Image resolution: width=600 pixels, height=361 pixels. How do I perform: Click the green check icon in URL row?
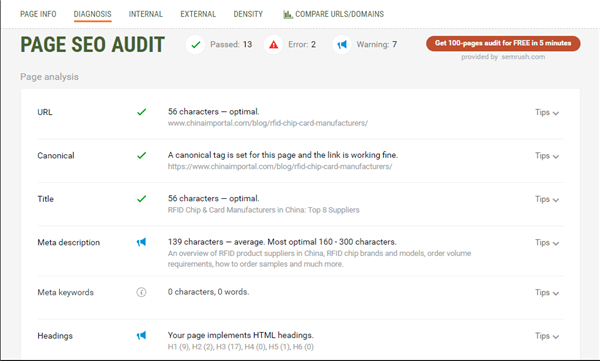[x=142, y=112]
